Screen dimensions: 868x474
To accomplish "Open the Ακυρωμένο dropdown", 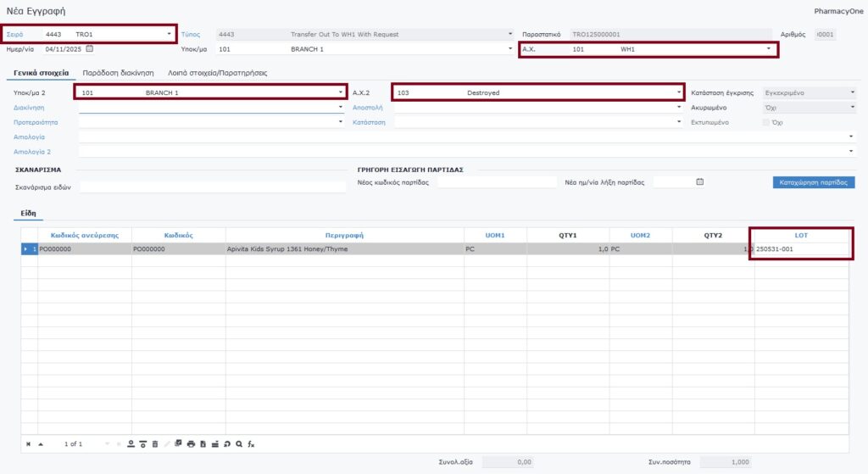I will (852, 108).
